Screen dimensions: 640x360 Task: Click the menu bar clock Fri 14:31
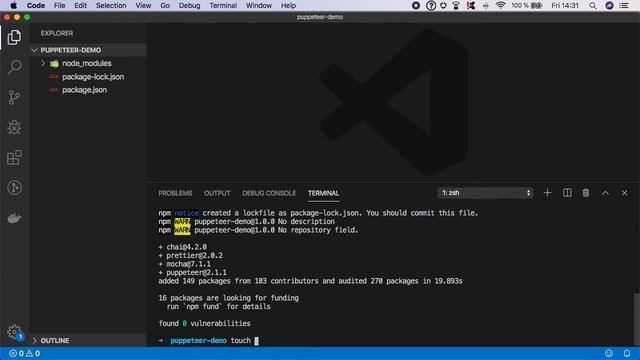pyautogui.click(x=565, y=6)
